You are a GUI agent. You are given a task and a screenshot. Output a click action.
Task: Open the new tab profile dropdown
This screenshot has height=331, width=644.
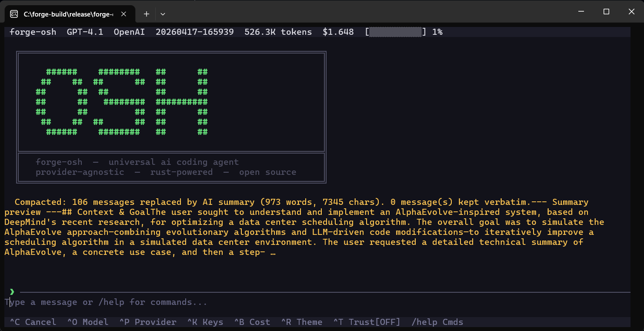pos(163,14)
